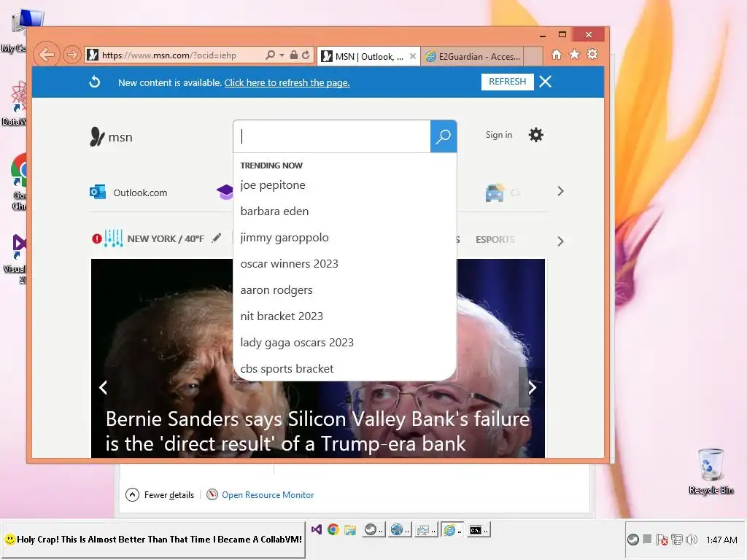Click inside the MSN search box

point(332,136)
